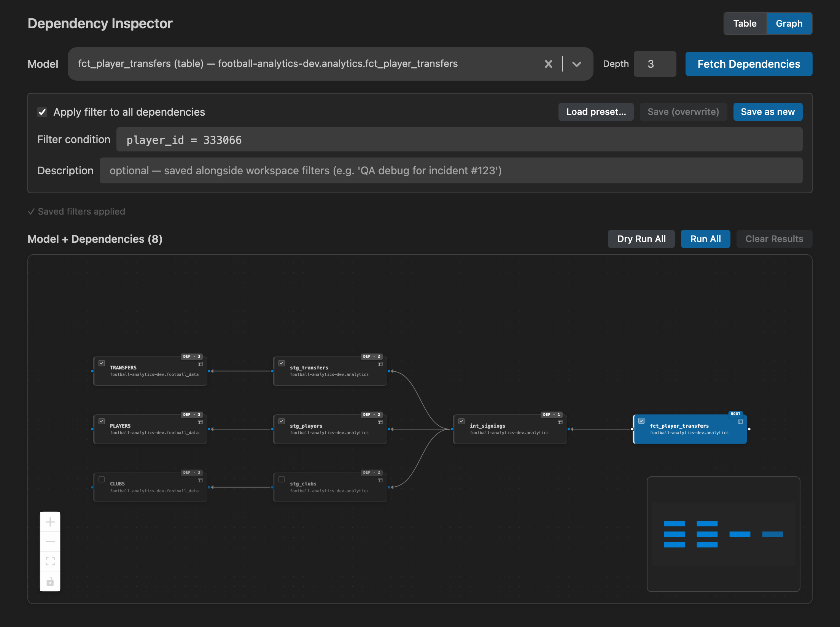Click Dry Run All
The width and height of the screenshot is (840, 627).
click(x=641, y=239)
